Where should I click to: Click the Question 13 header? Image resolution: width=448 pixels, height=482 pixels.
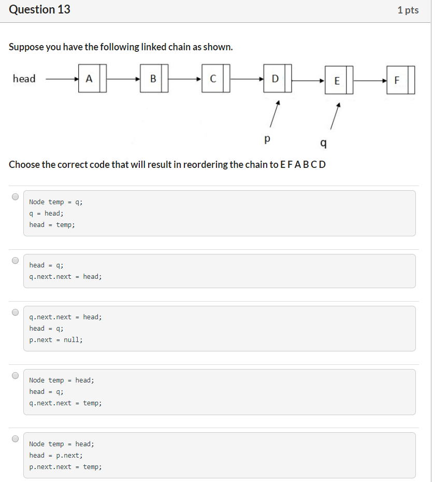pyautogui.click(x=39, y=9)
